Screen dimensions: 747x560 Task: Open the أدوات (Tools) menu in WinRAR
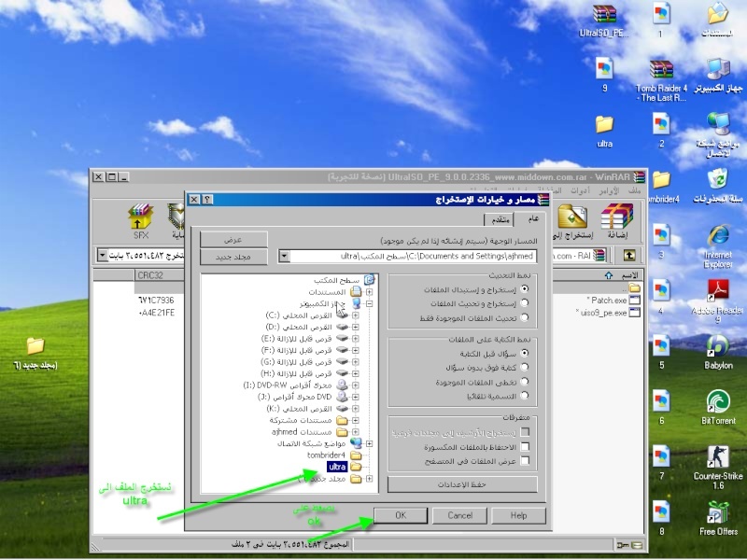(580, 190)
